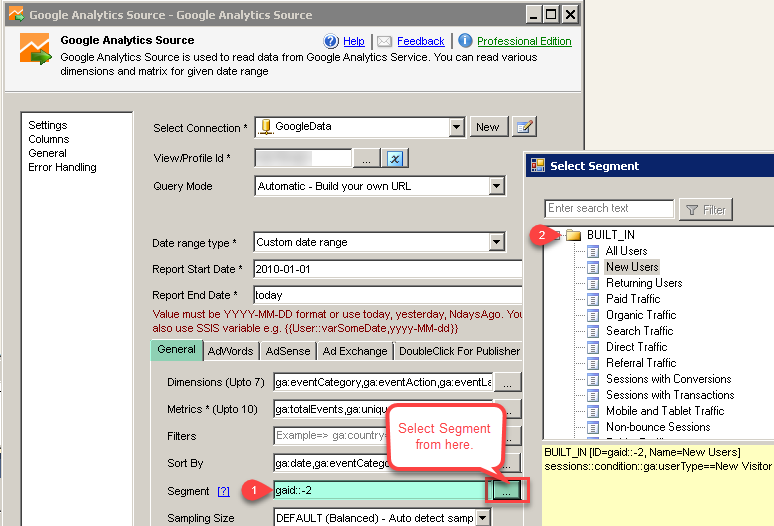Open the Select Connection dropdown
Viewport: 774px width, 526px height.
[x=457, y=127]
